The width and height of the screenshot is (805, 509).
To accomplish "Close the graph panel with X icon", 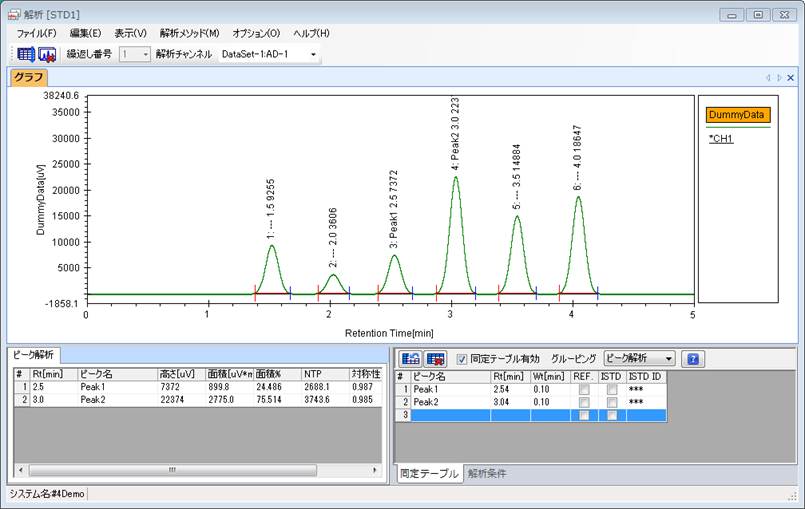I will 791,77.
